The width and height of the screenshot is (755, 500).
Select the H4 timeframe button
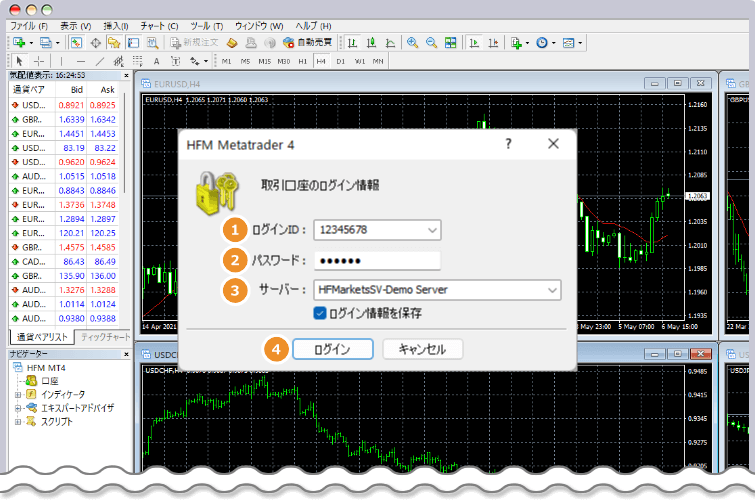tap(321, 61)
